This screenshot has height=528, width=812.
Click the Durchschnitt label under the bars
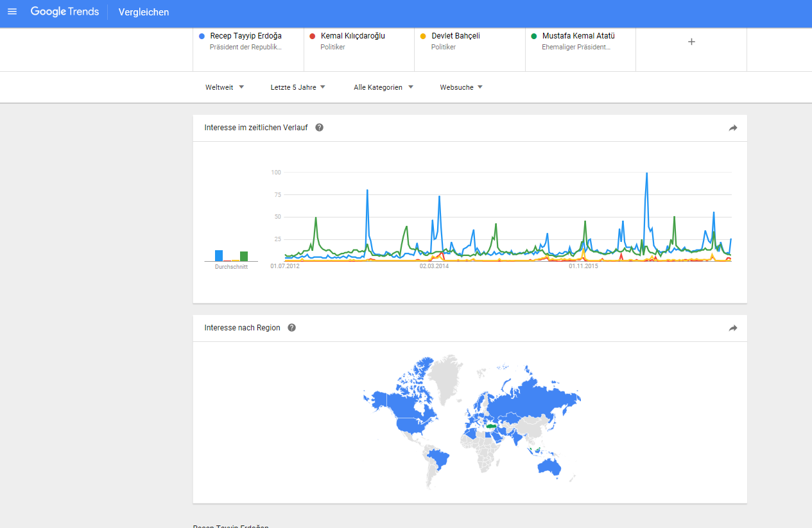pos(231,267)
